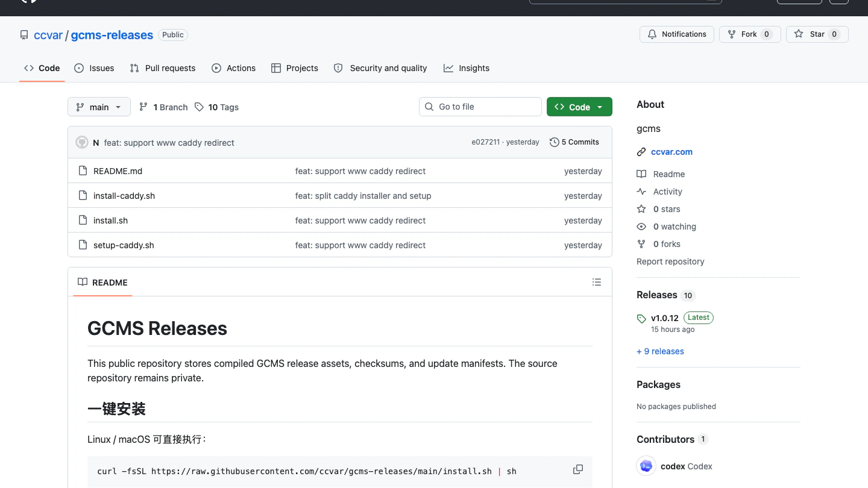Switch to the Actions tab
This screenshot has height=488, width=868.
[x=234, y=68]
